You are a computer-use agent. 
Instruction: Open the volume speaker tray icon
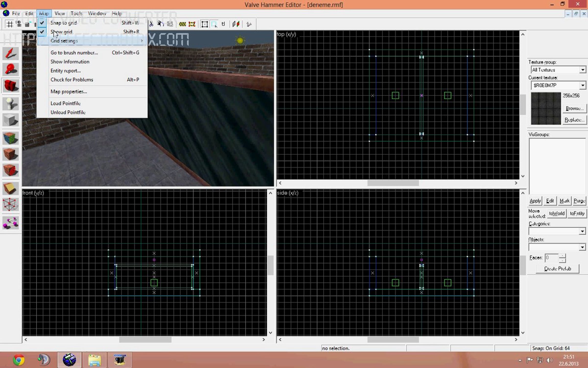click(550, 360)
